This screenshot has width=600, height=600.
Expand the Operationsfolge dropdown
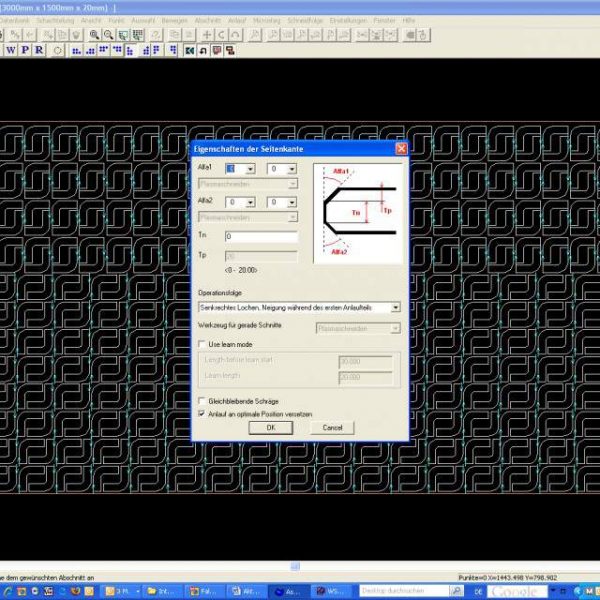tap(396, 307)
